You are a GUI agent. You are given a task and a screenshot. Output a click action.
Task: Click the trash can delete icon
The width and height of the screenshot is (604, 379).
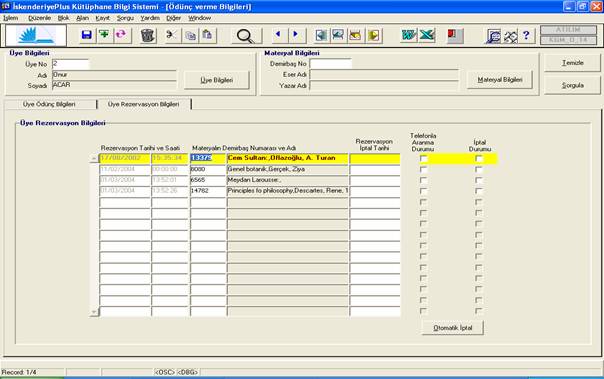pos(148,35)
